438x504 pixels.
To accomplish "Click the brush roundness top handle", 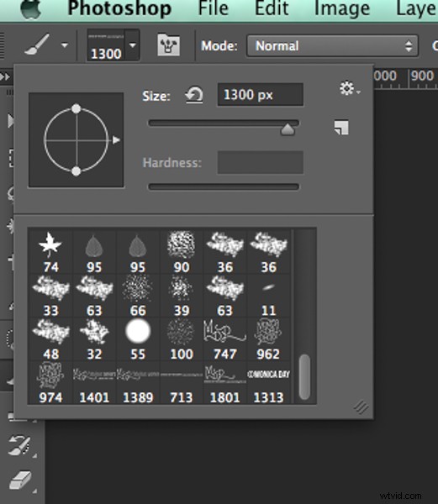I will 77,108.
